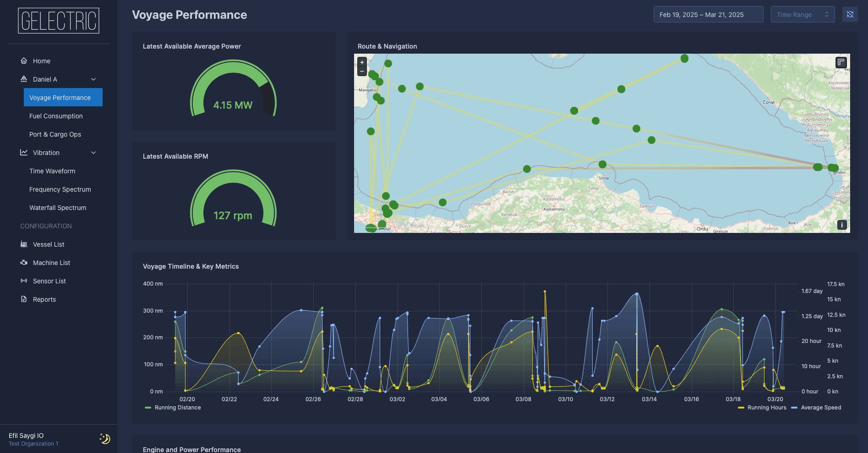This screenshot has height=453, width=868.
Task: Switch to the Fuel Consumption page
Action: coord(56,116)
